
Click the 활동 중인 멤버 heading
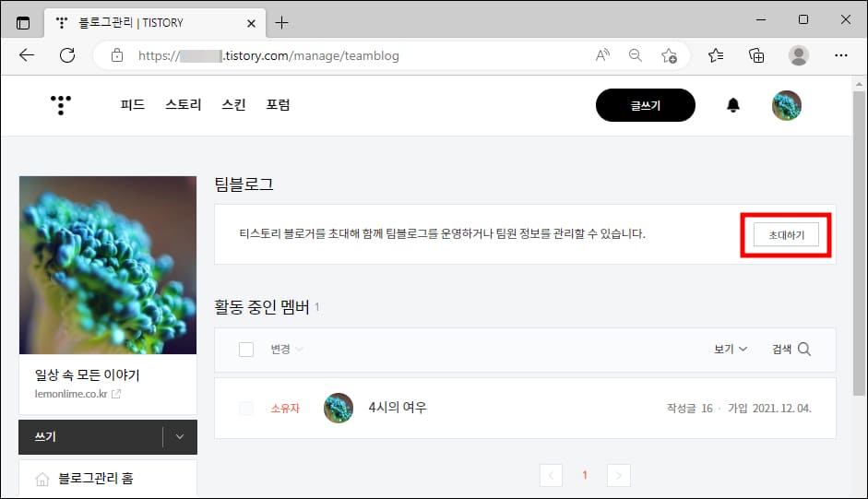[x=262, y=307]
